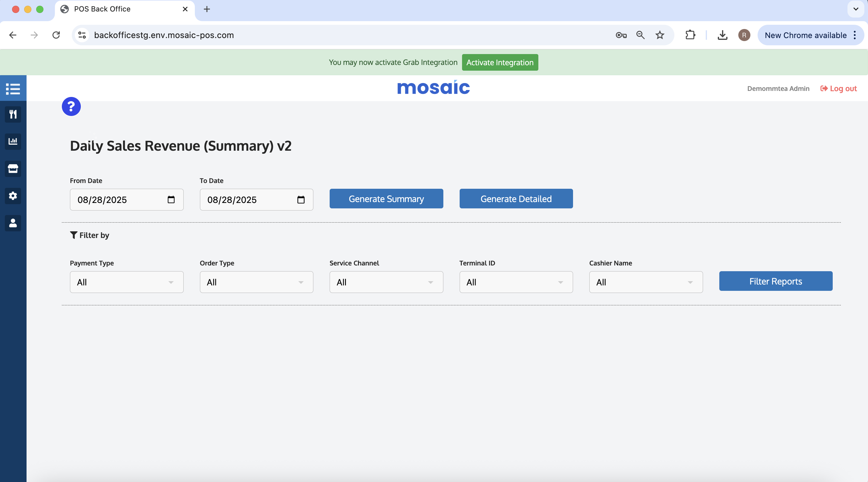Viewport: 868px width, 482px height.
Task: Open the settings gear sidebar icon
Action: click(x=13, y=196)
